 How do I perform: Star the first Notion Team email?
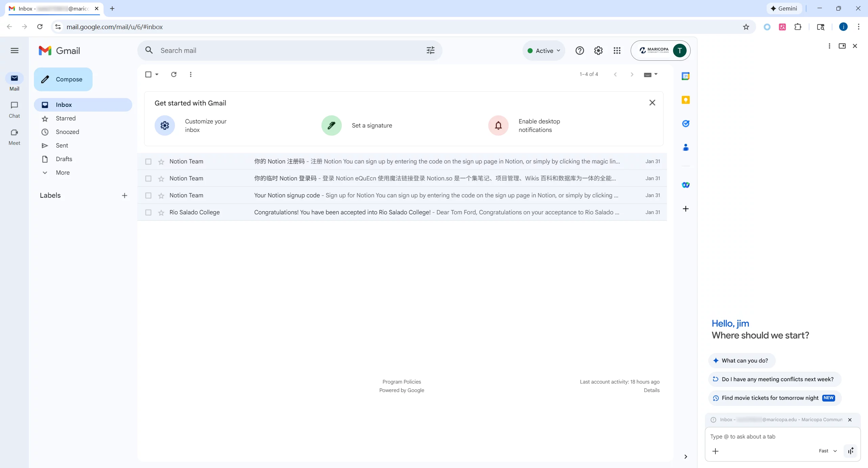(x=161, y=162)
